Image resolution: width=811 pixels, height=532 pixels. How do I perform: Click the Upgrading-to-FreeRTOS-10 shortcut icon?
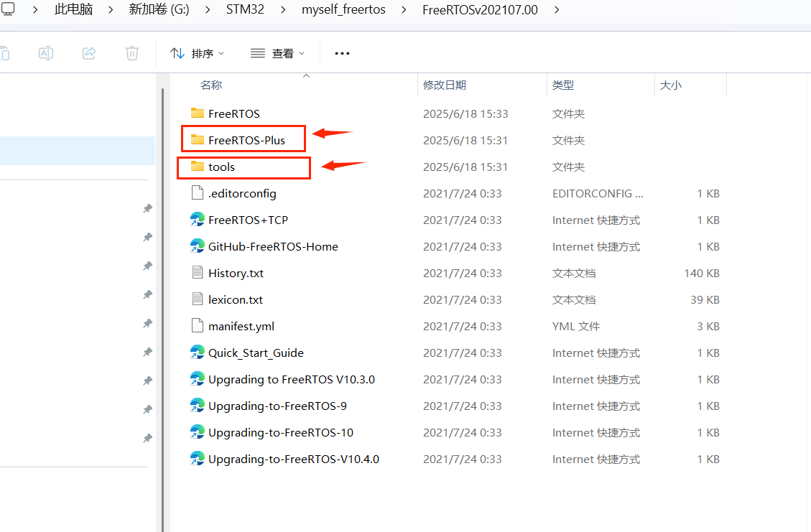click(x=197, y=432)
